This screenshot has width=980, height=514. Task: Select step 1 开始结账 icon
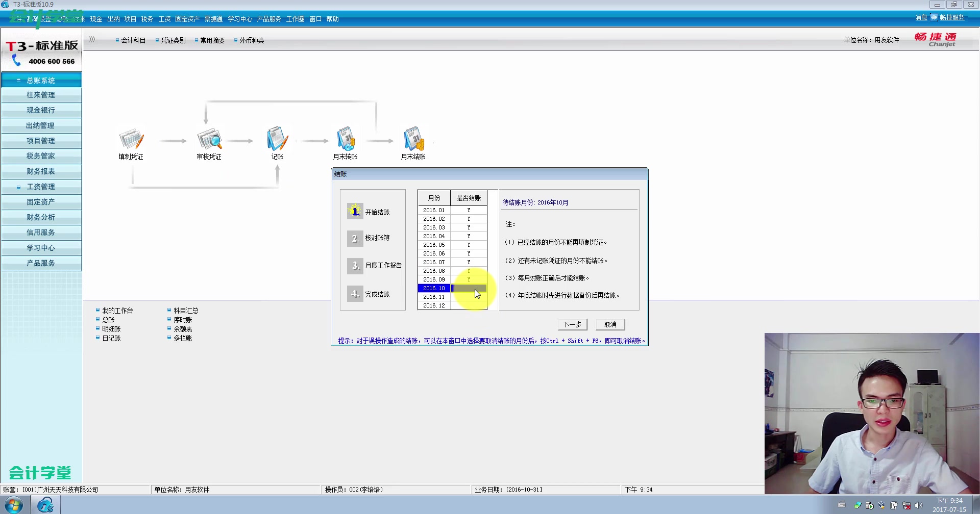click(355, 211)
